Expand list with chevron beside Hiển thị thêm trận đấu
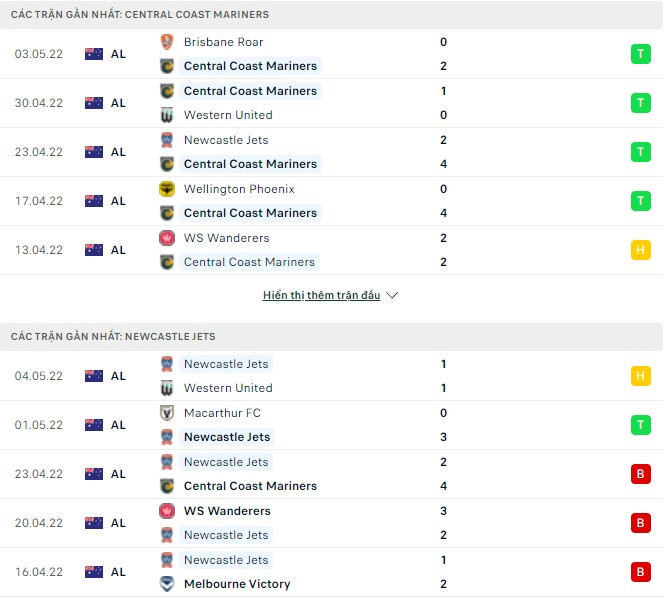 [392, 296]
